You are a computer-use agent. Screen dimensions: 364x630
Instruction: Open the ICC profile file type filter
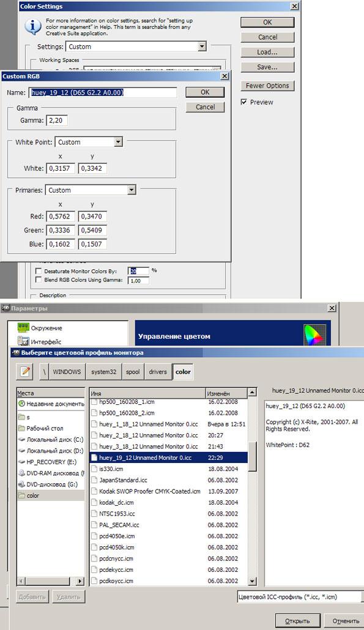[x=299, y=596]
